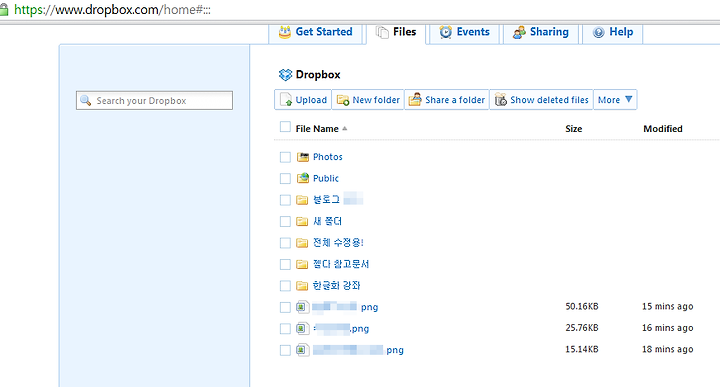Screen dimensions: 720x387
Task: Check the Public folder checkbox
Action: pos(285,178)
